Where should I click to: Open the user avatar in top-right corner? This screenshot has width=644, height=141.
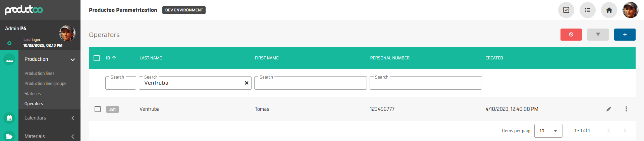click(x=630, y=10)
